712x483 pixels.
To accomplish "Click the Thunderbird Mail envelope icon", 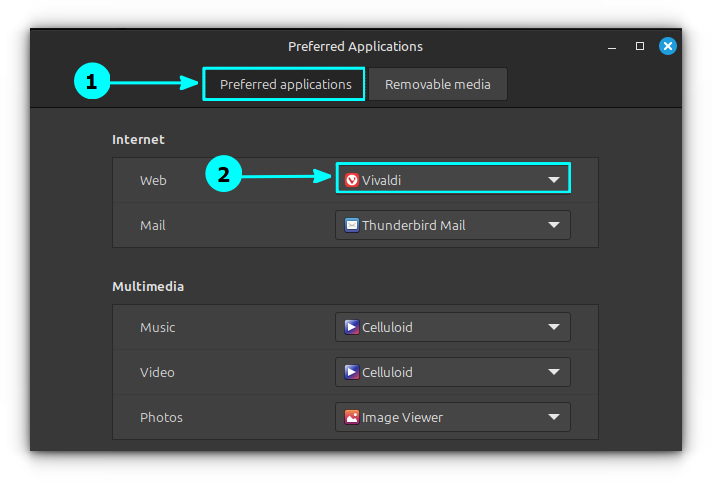I will (x=352, y=225).
